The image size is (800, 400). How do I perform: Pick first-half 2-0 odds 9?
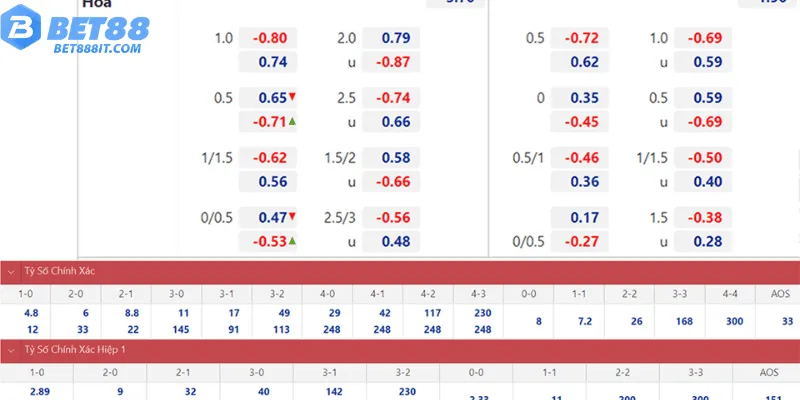[120, 392]
